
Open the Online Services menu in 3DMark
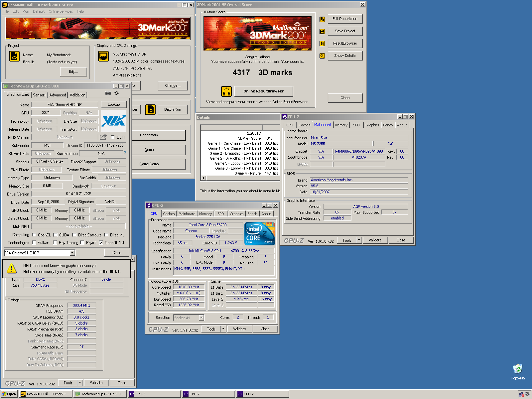(x=61, y=11)
